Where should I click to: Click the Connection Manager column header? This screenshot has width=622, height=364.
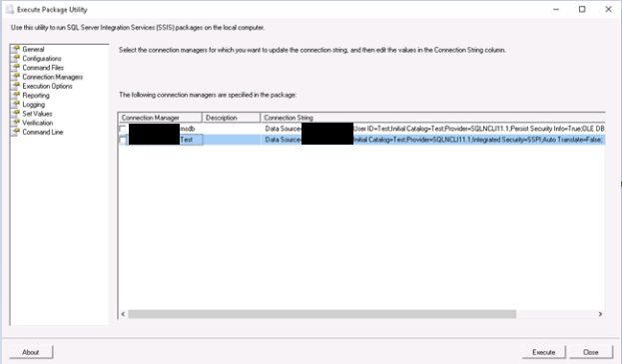tap(160, 118)
